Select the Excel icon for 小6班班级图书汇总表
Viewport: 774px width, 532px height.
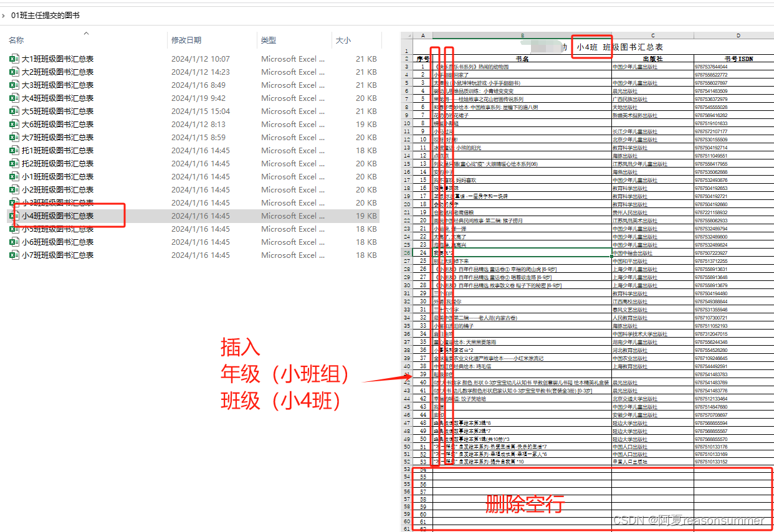coord(15,242)
